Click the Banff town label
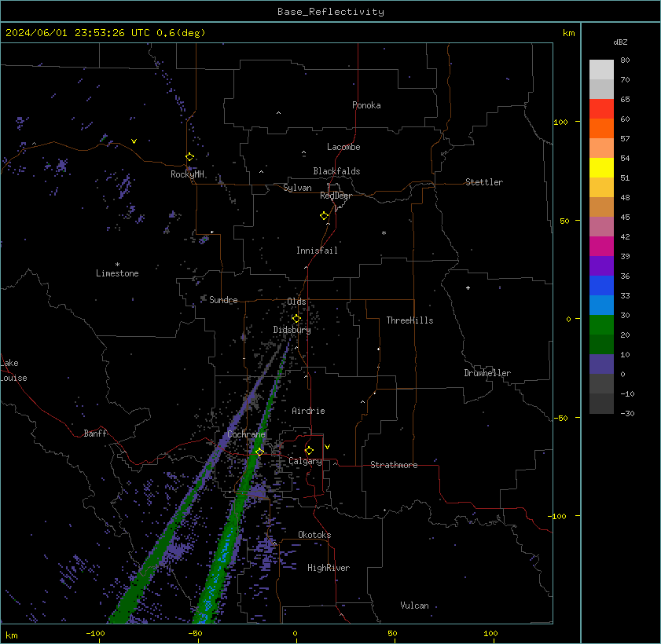Image resolution: width=661 pixels, height=644 pixels. point(95,434)
